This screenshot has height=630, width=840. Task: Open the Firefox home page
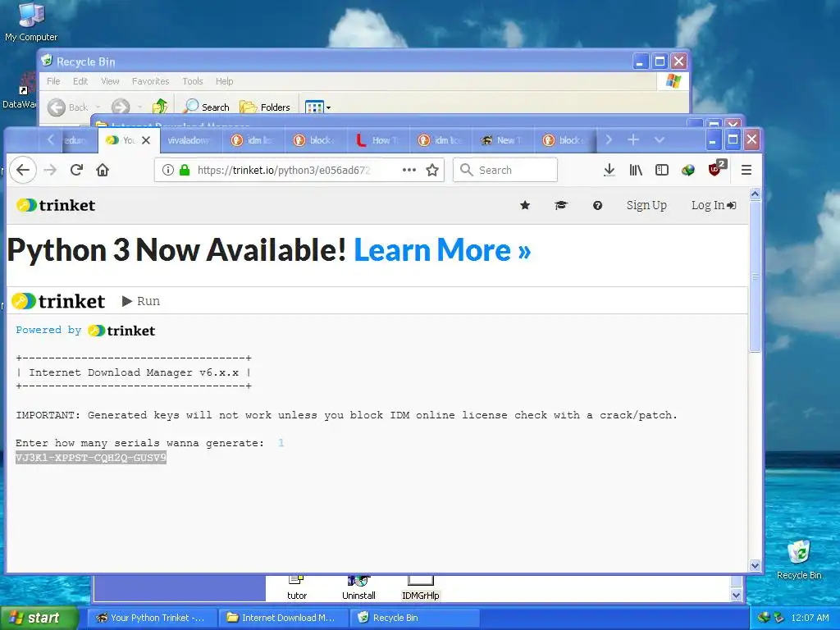point(103,170)
